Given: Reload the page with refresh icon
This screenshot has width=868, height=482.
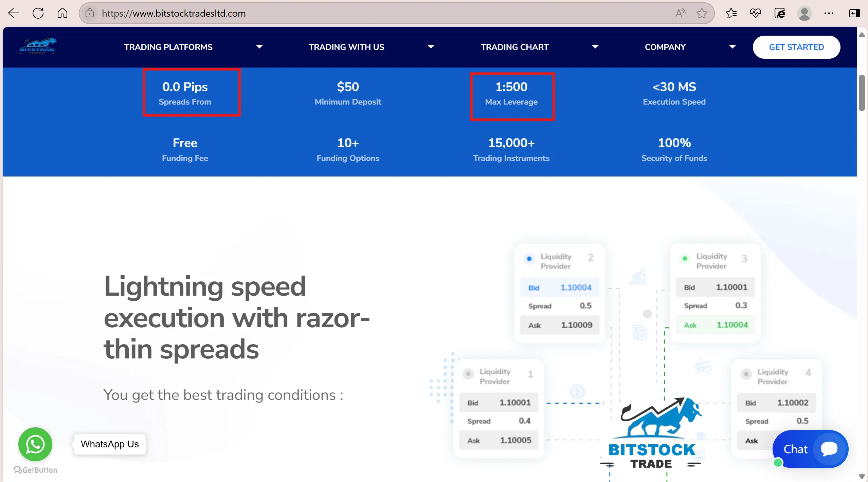Looking at the screenshot, I should [x=38, y=13].
